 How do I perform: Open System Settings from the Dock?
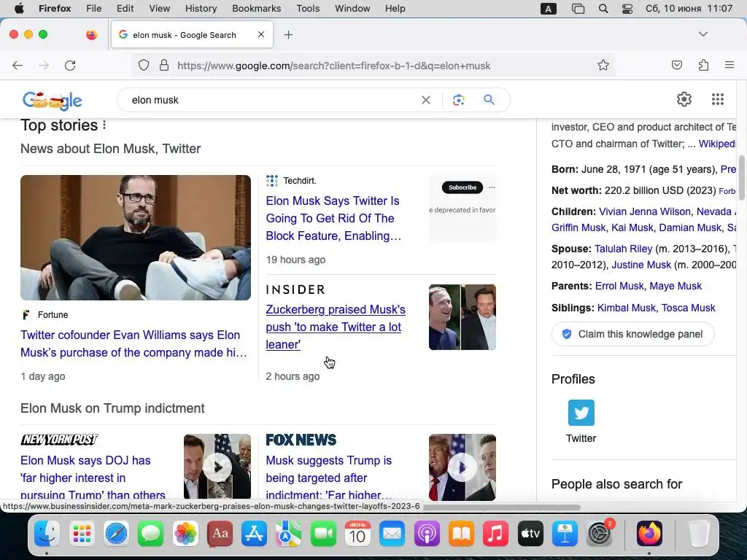click(600, 534)
